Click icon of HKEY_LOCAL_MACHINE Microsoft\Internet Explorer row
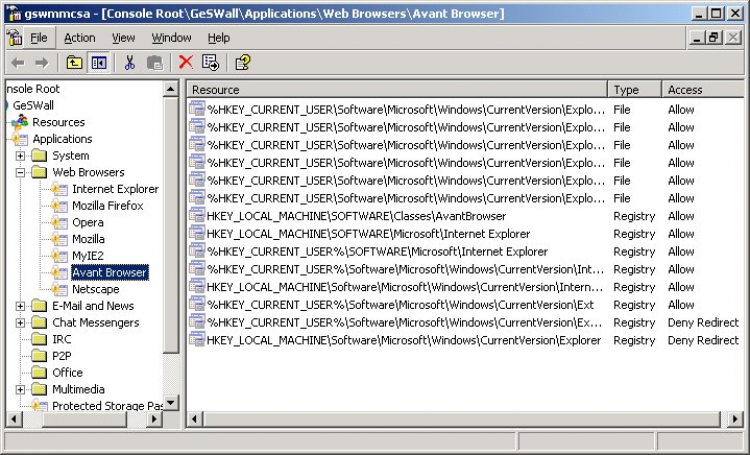The width and height of the screenshot is (750, 455). (197, 233)
